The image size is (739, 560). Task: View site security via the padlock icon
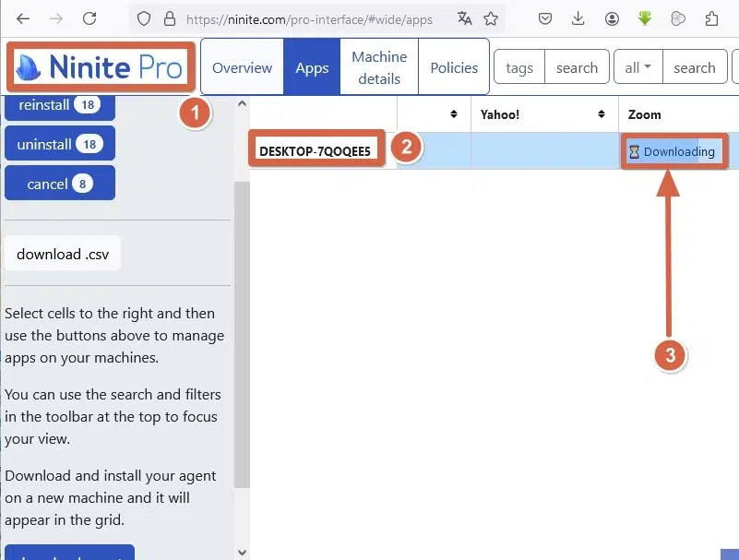point(170,18)
